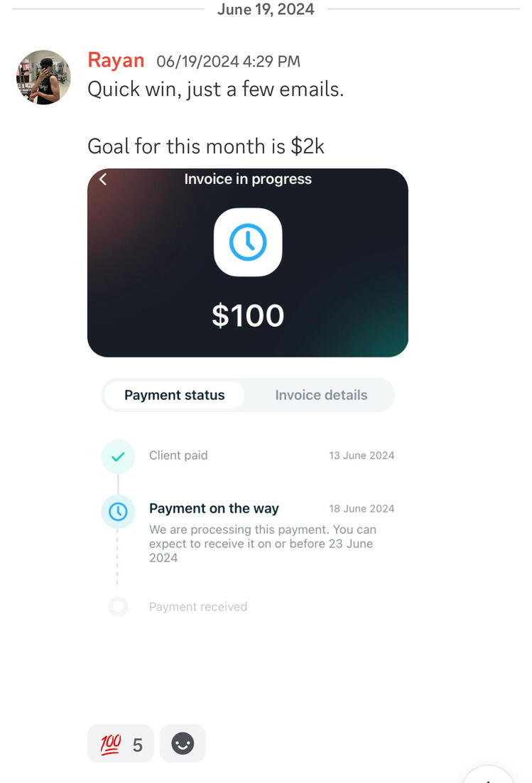The width and height of the screenshot is (532, 783).
Task: Click the "Invoice in progress" title
Action: [248, 179]
